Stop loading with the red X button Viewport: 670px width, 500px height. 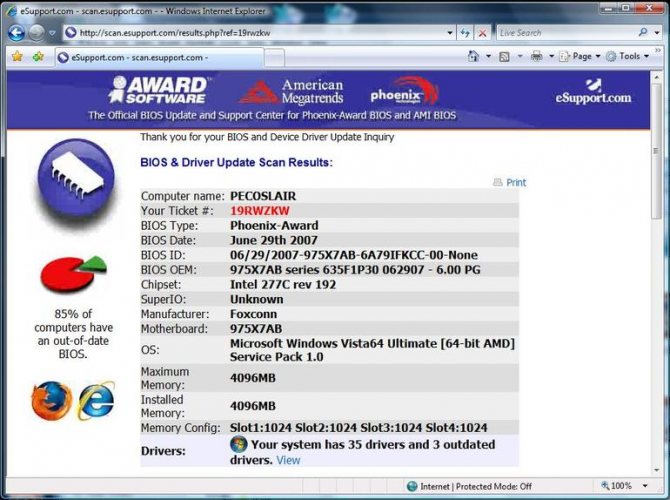click(482, 33)
